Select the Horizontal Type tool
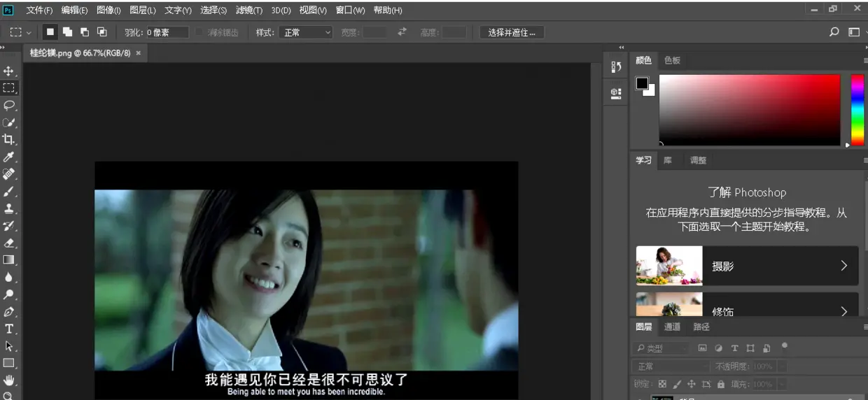Viewport: 868px width, 400px height. coord(8,329)
